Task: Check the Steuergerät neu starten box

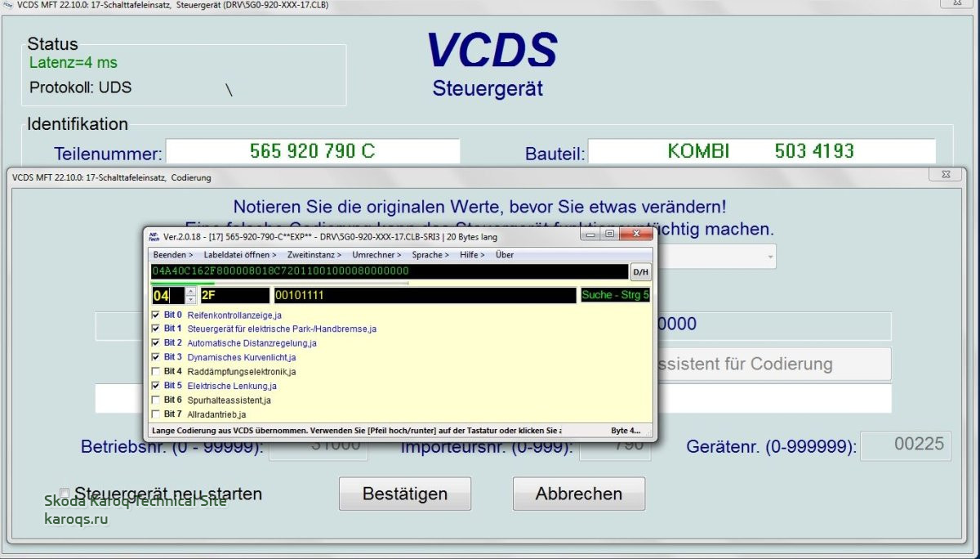Action: point(65,494)
